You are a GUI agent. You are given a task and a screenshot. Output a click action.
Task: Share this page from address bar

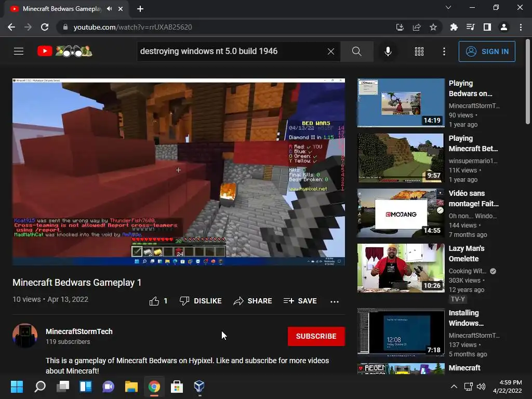(x=417, y=27)
